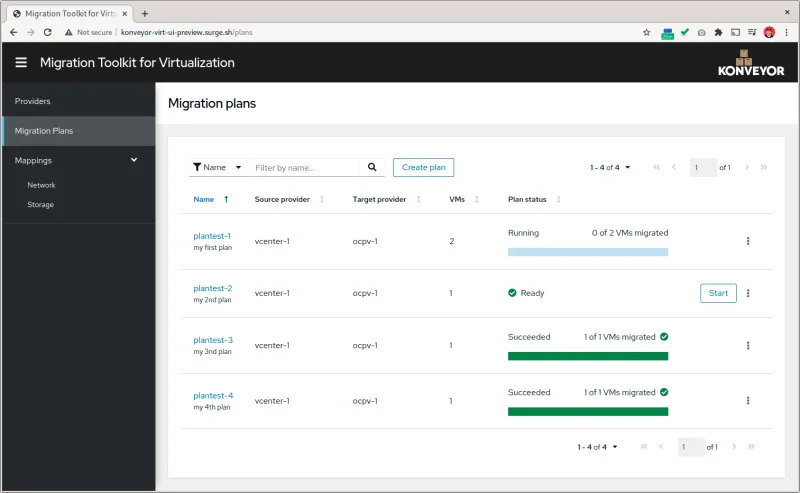
Task: Open kebab menu for plantest-3 row
Action: coord(748,345)
